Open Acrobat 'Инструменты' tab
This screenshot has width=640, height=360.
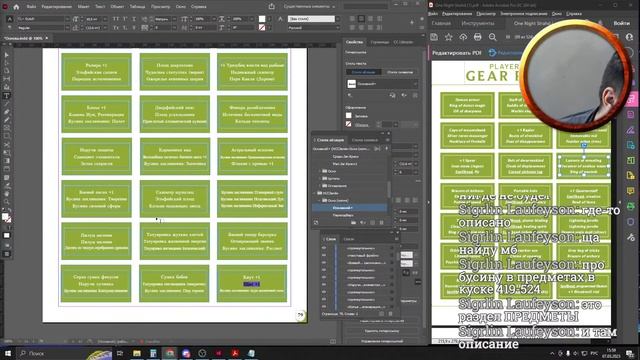(x=478, y=23)
